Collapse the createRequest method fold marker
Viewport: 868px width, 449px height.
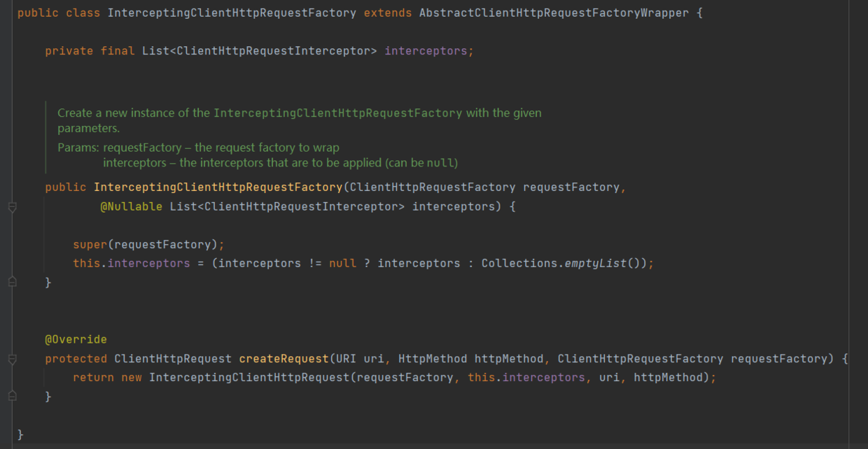12,359
